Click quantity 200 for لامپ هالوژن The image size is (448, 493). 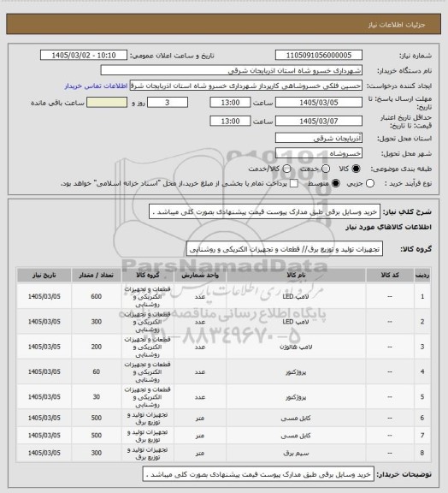point(96,347)
